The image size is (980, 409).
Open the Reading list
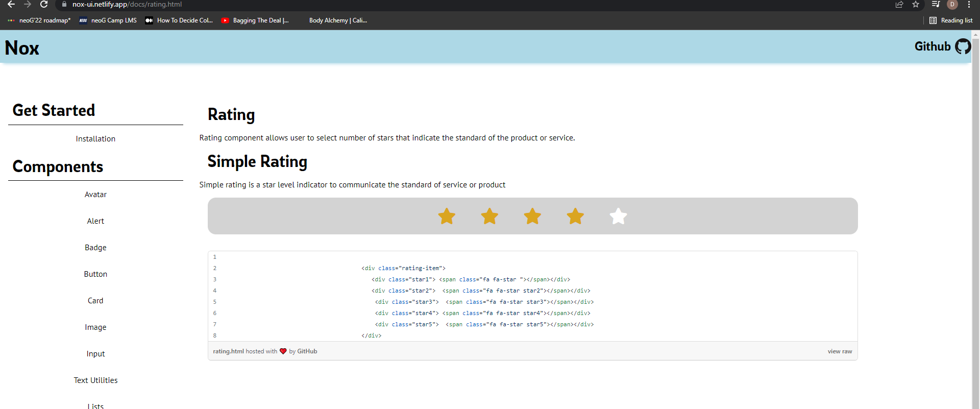(951, 20)
